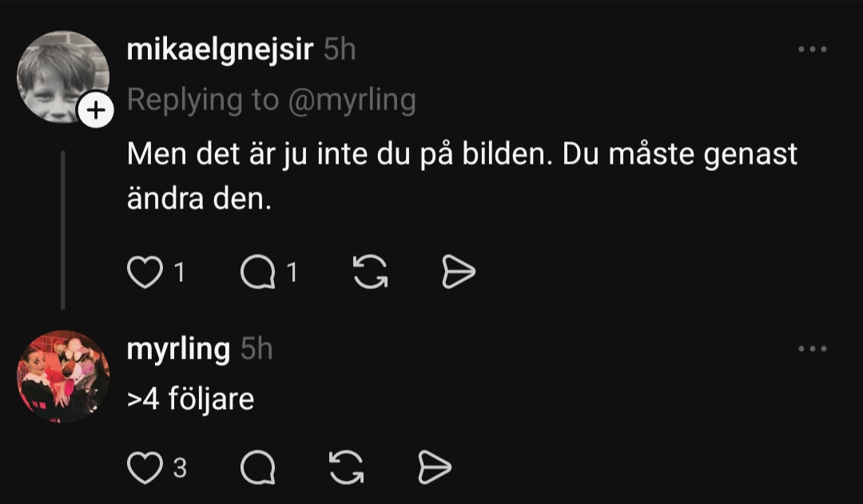This screenshot has height=504, width=863.
Task: Like mikaelgnejsir's reply with the heart icon
Action: 145,273
